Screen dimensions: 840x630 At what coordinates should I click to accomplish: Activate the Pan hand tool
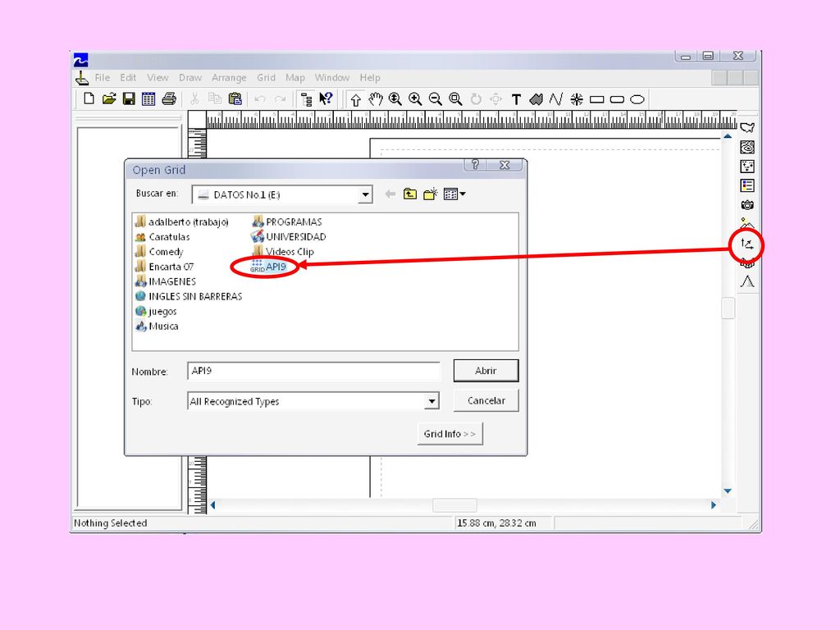pos(376,99)
